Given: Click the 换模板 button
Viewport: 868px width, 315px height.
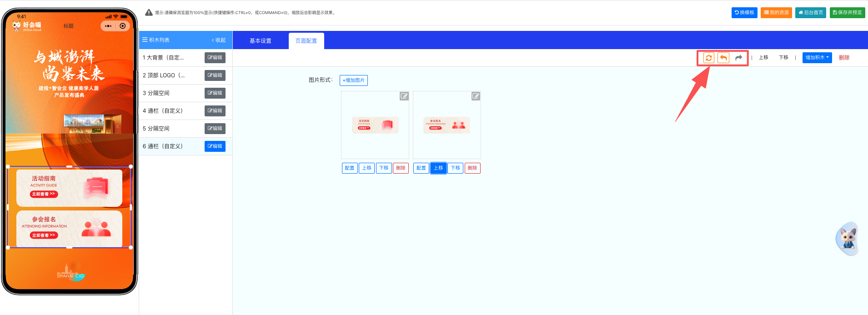Looking at the screenshot, I should (744, 13).
